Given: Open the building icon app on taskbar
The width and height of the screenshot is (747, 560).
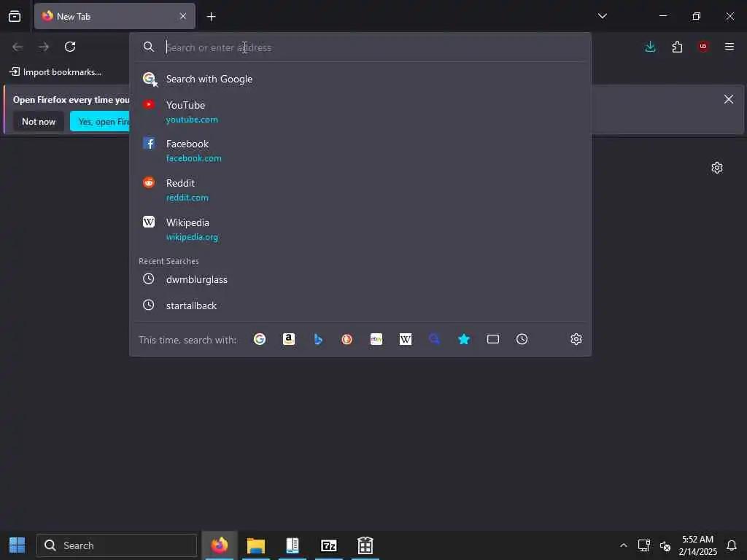Looking at the screenshot, I should [x=365, y=545].
